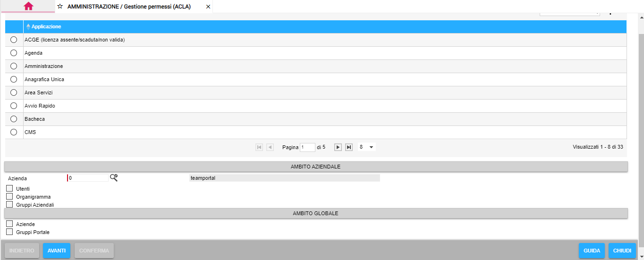This screenshot has height=260, width=644.
Task: Close the Gestione permessi (ACLA) tab
Action: coord(208,7)
